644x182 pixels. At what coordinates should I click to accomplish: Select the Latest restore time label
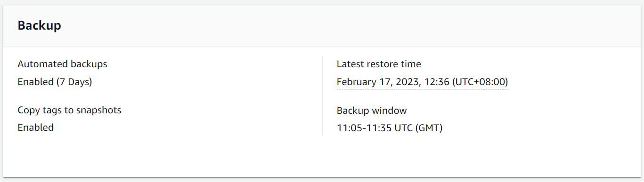click(379, 64)
